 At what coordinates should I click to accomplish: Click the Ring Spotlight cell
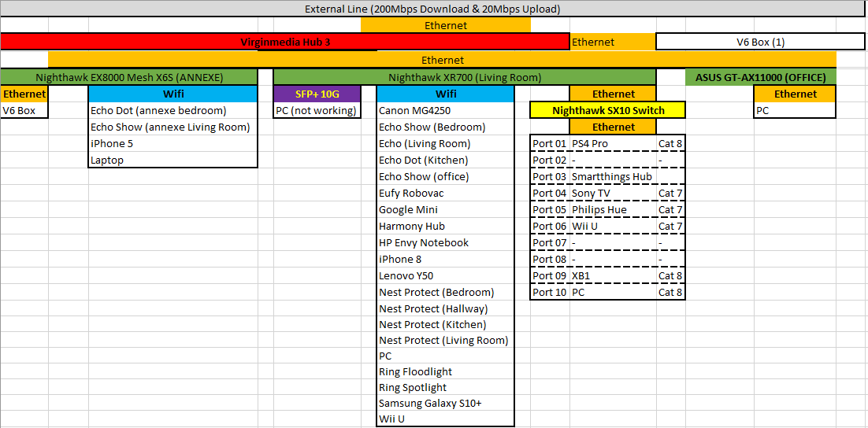click(446, 388)
